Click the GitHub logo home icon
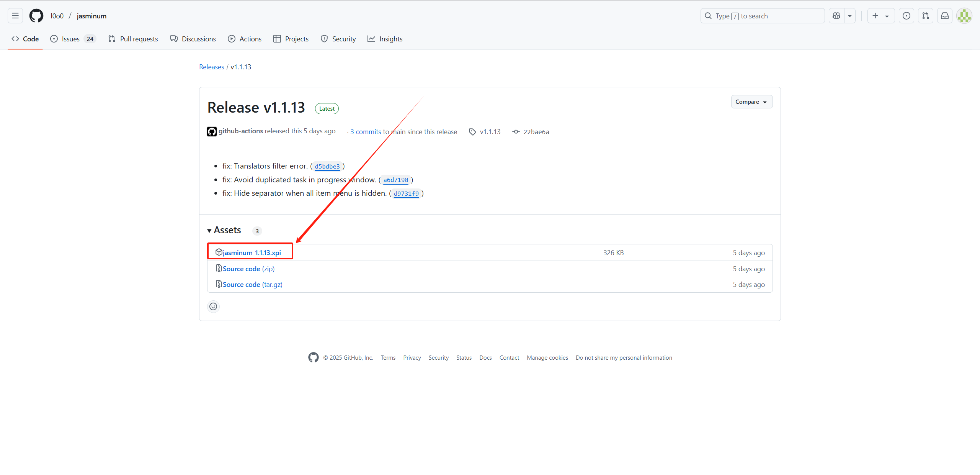Screen dimensions: 980x475 pyautogui.click(x=36, y=16)
